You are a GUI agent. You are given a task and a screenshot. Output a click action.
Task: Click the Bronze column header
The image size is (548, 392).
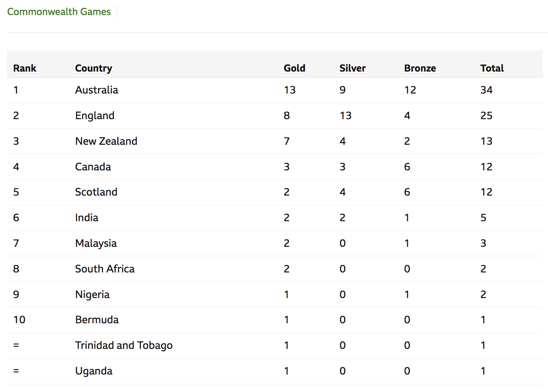[420, 68]
